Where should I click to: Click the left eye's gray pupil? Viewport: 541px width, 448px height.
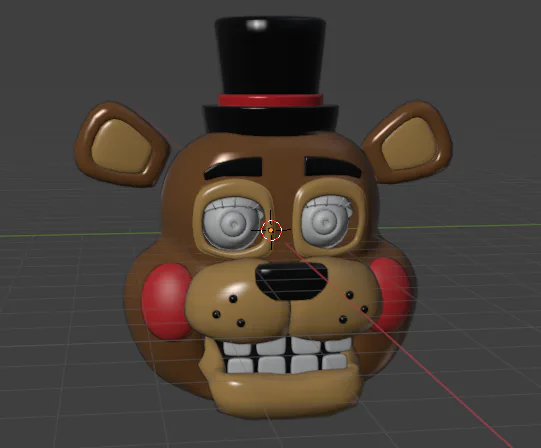(x=234, y=224)
